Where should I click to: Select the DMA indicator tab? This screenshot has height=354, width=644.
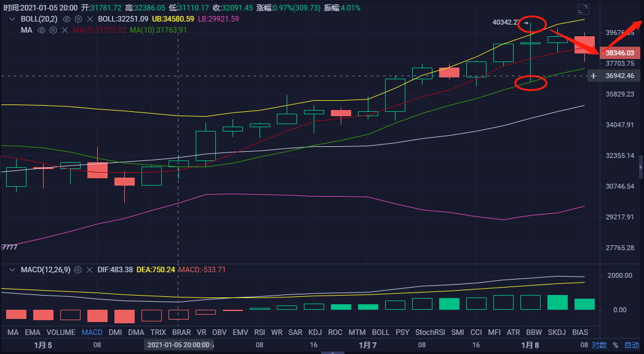136,332
